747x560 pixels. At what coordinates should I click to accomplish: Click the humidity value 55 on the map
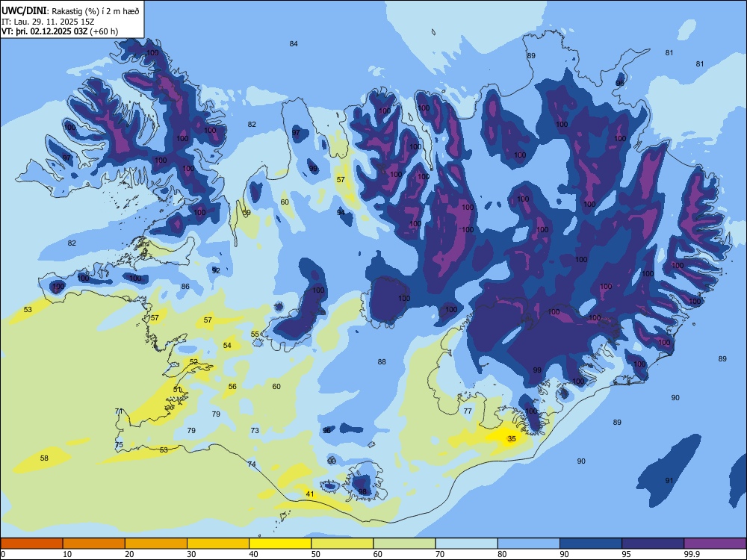coord(255,335)
